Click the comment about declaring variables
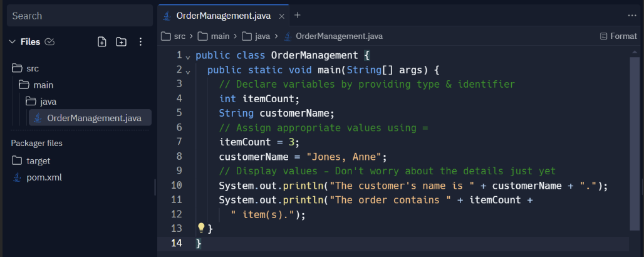644x257 pixels. [366, 84]
